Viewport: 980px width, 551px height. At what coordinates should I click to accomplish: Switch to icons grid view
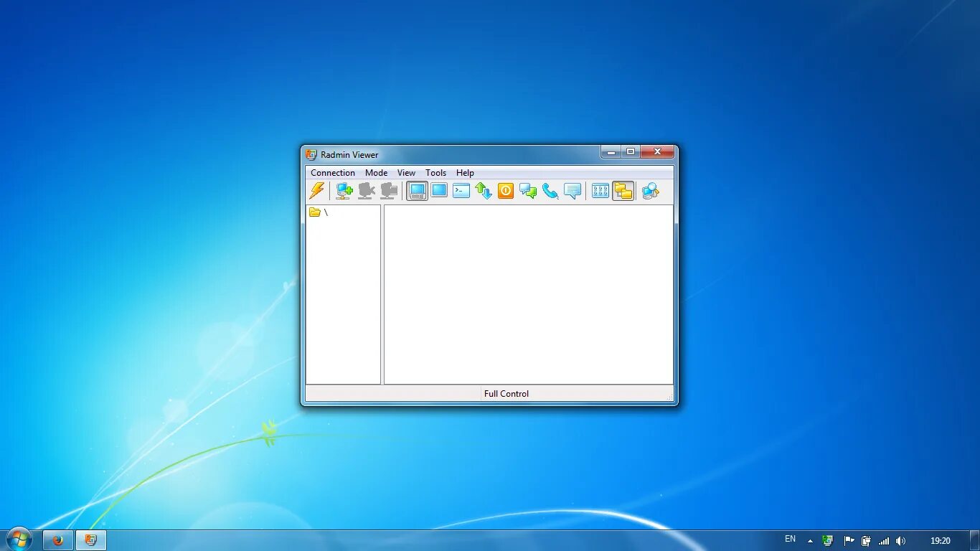point(600,191)
